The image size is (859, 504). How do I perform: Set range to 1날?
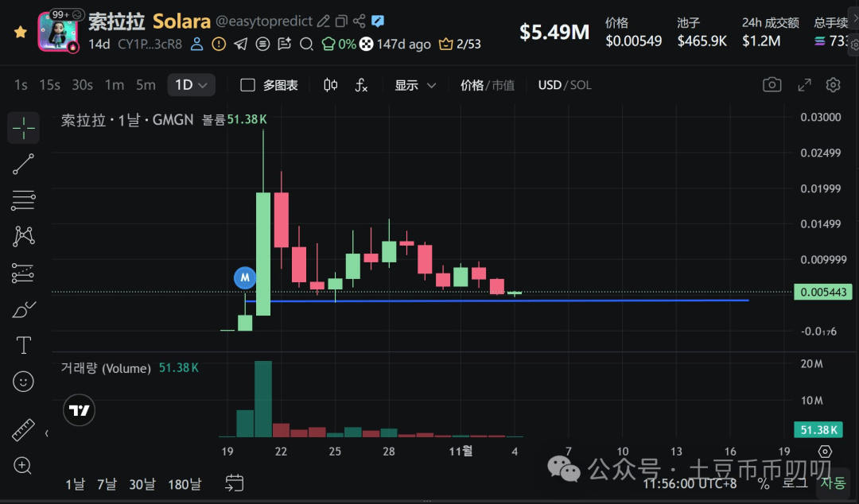75,484
